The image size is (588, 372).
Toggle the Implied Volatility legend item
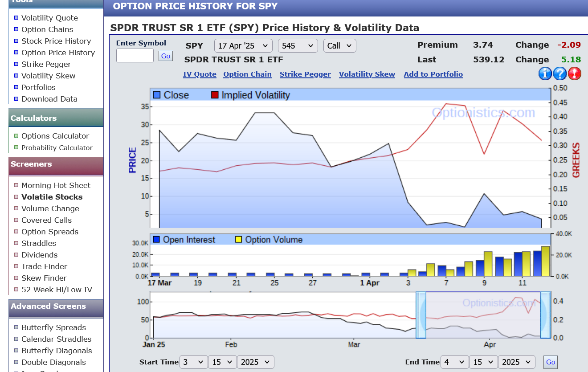point(250,95)
